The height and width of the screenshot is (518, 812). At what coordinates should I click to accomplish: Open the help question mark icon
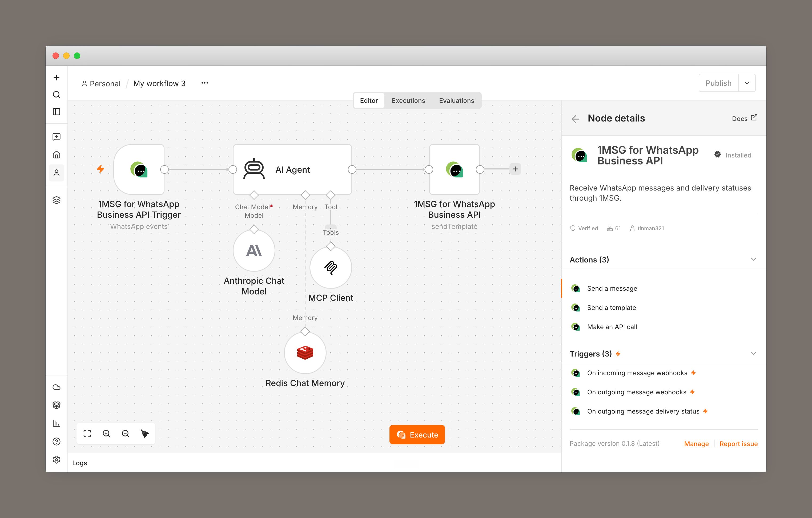pyautogui.click(x=56, y=442)
